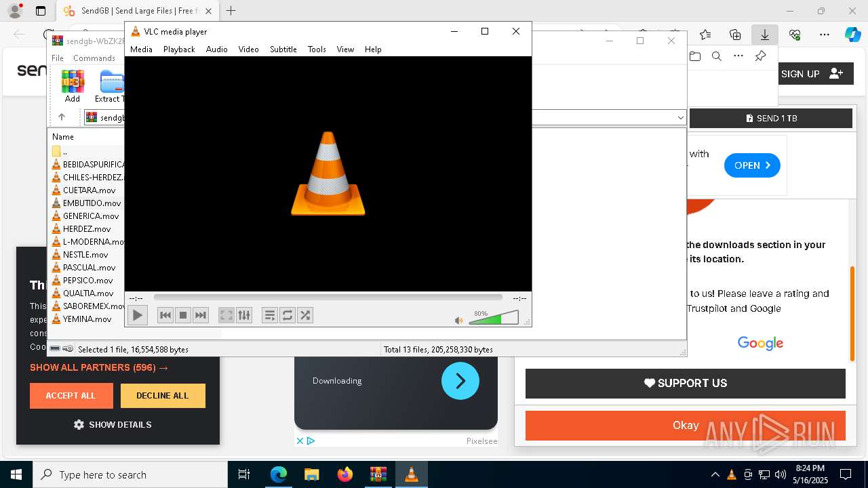Adjust the VLC volume slider
Image resolution: width=868 pixels, height=488 pixels.
pos(494,317)
